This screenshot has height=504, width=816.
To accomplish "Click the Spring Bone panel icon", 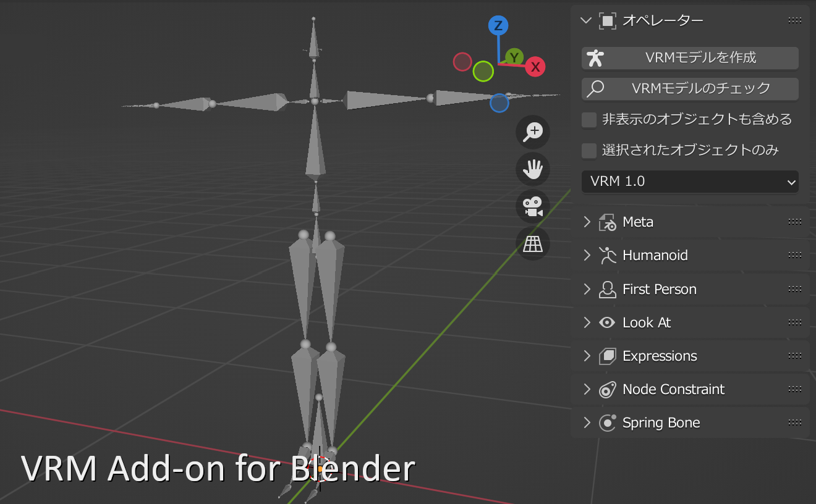I will 608,422.
